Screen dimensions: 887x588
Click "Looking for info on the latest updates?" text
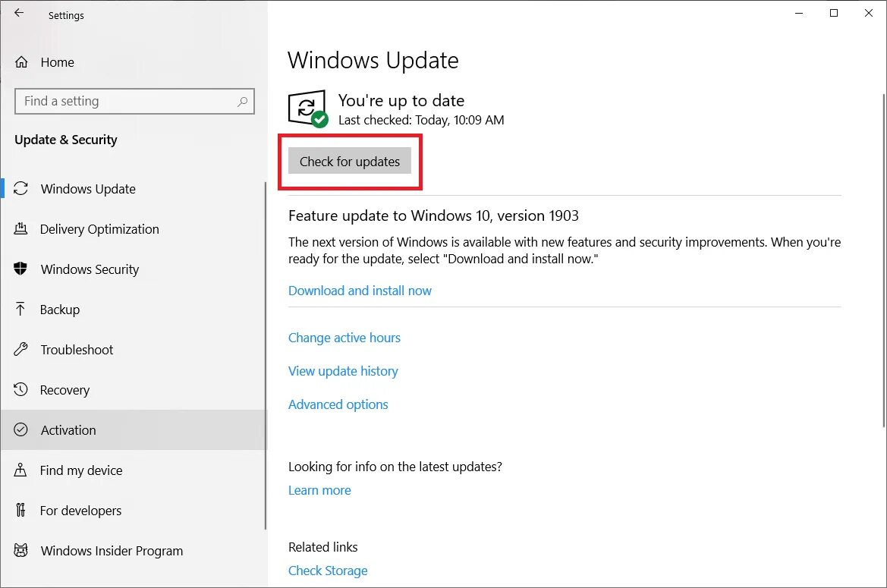[x=395, y=467]
